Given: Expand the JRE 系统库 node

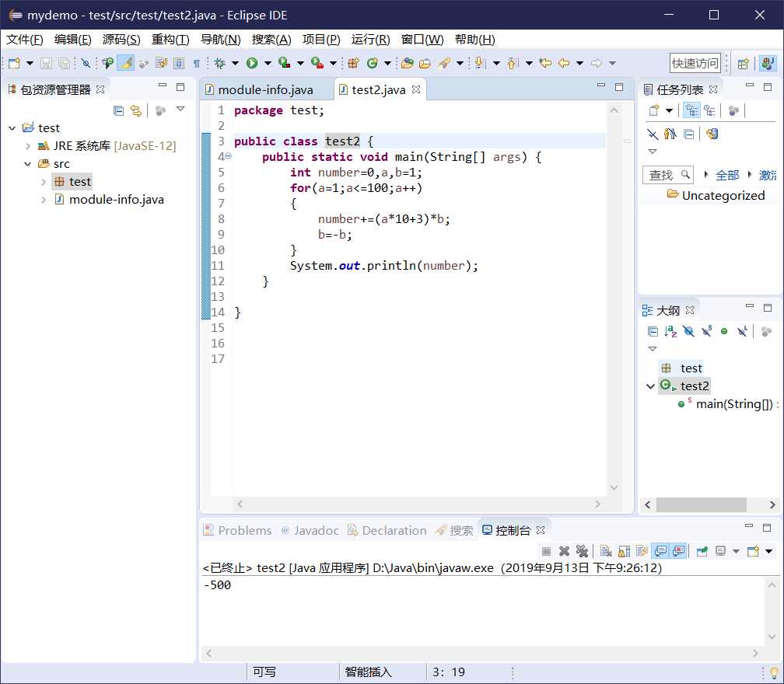Looking at the screenshot, I should (28, 146).
